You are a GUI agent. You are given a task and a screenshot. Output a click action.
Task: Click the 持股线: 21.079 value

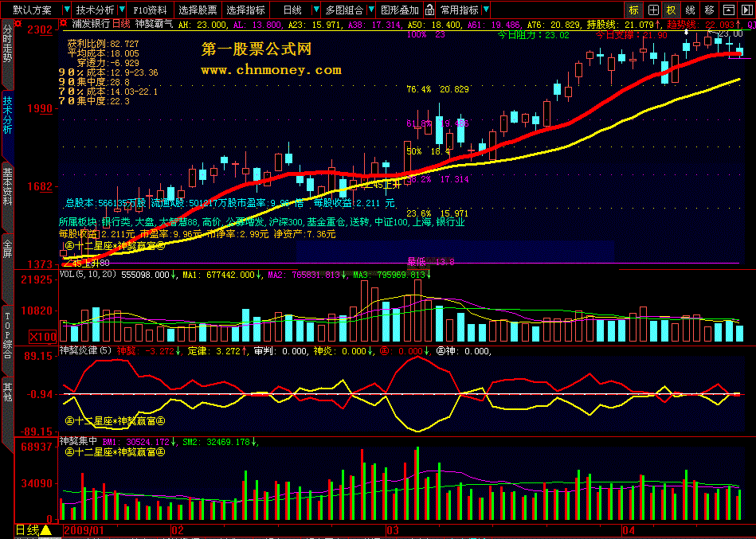pos(624,24)
